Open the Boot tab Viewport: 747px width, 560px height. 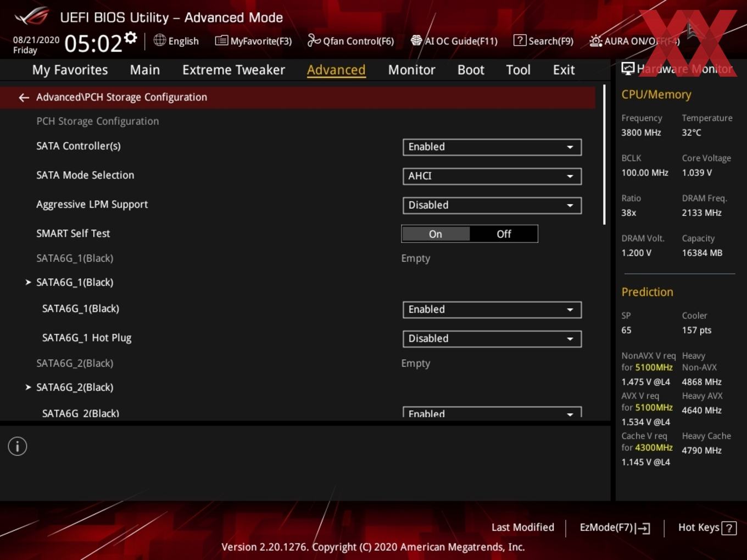tap(471, 70)
